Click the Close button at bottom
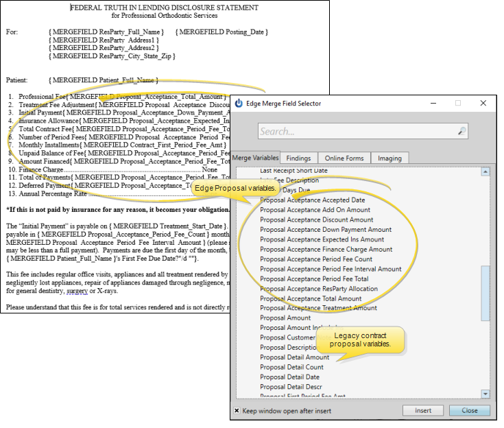Viewport: 504px width, 428px height. tap(470, 411)
